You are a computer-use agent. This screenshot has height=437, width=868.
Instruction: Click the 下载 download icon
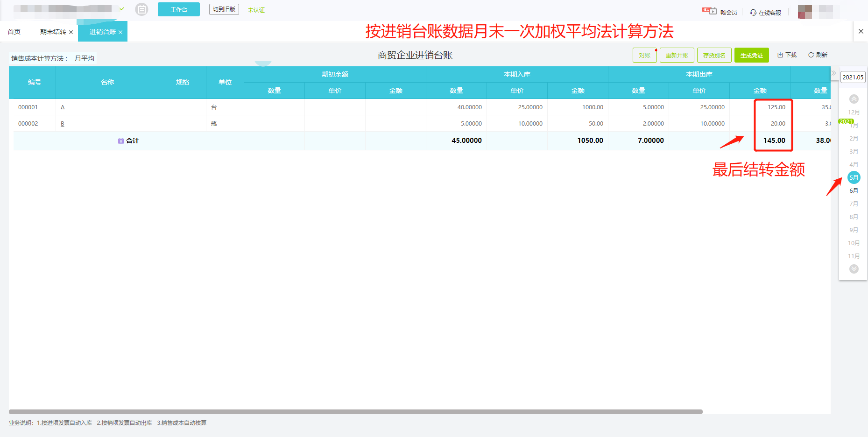point(780,55)
